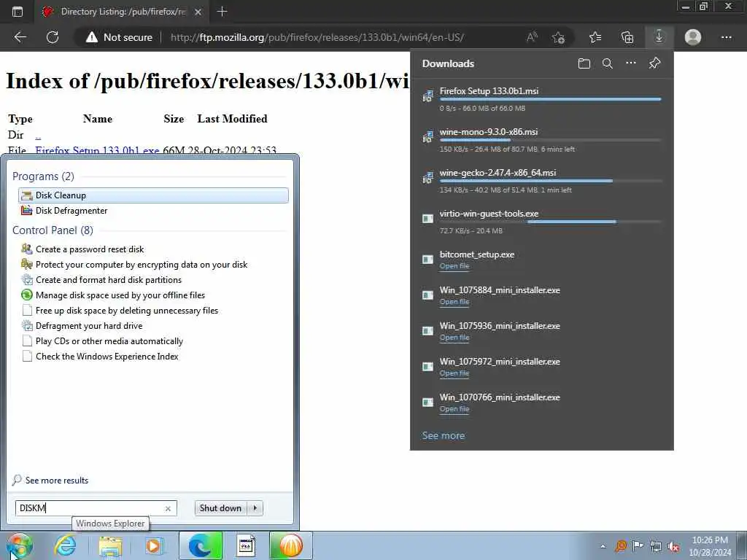The width and height of the screenshot is (747, 560).
Task: Expand the Control Panel (8) results header
Action: click(53, 230)
